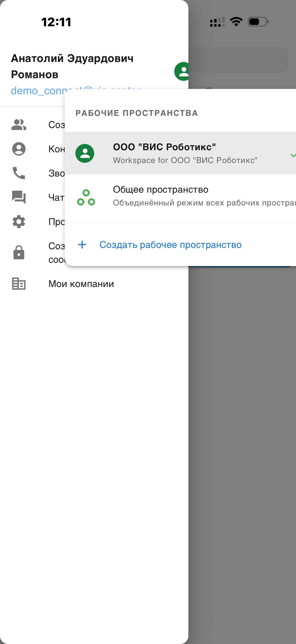
Task: Tap the chat bubbles icon
Action: [x=19, y=197]
